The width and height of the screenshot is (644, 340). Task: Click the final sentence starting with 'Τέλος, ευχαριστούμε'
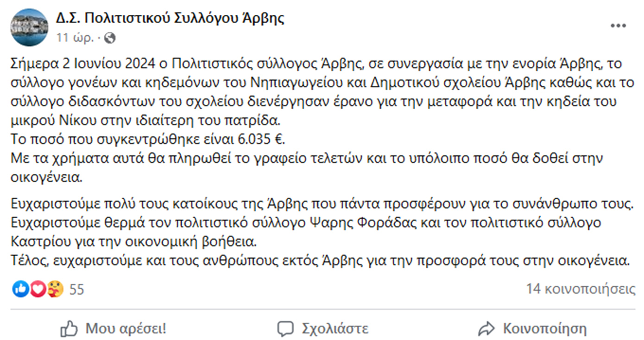point(321,260)
